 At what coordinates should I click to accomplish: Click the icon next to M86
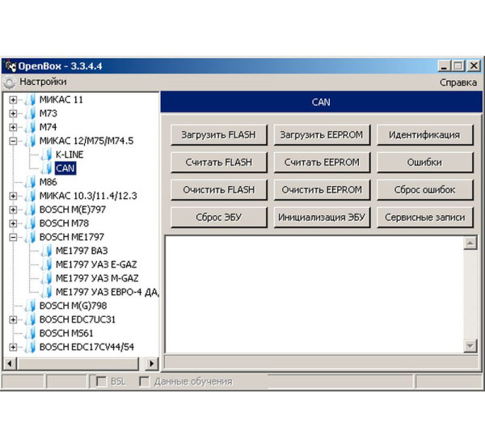tap(30, 182)
